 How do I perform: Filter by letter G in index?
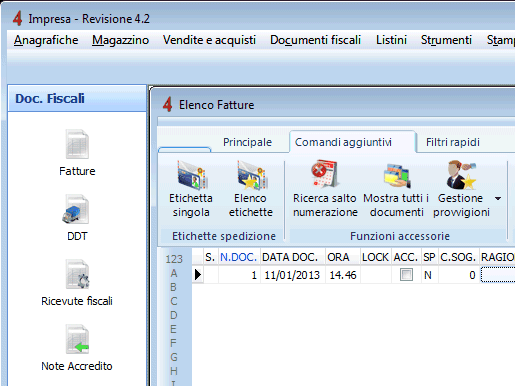[174, 357]
